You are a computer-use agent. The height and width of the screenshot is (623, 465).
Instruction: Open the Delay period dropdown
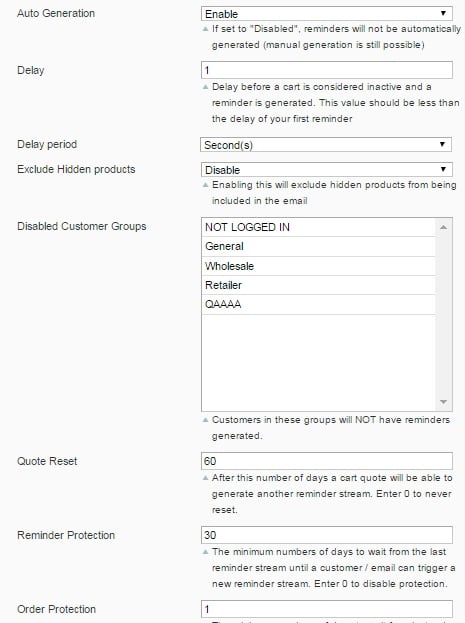pos(326,145)
